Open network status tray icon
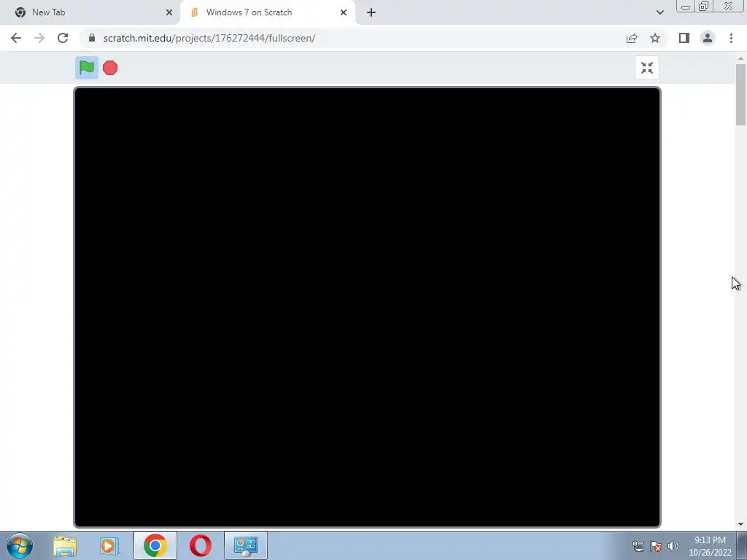 click(x=638, y=546)
